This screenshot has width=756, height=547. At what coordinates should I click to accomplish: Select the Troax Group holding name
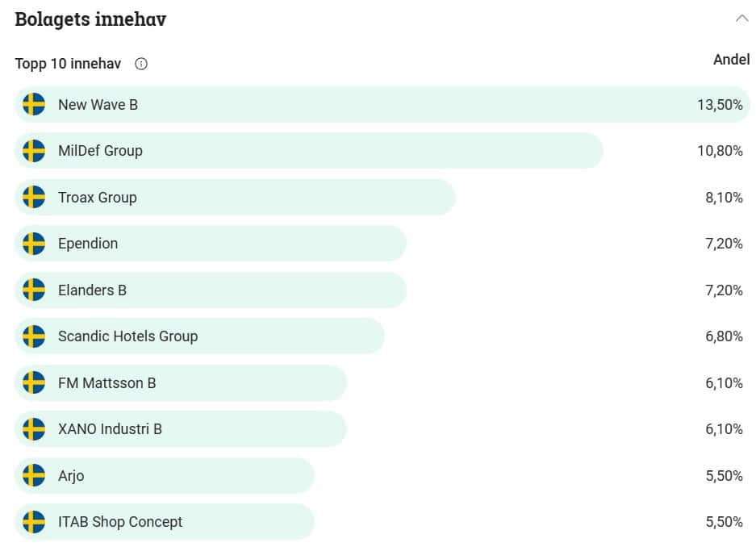coord(97,198)
